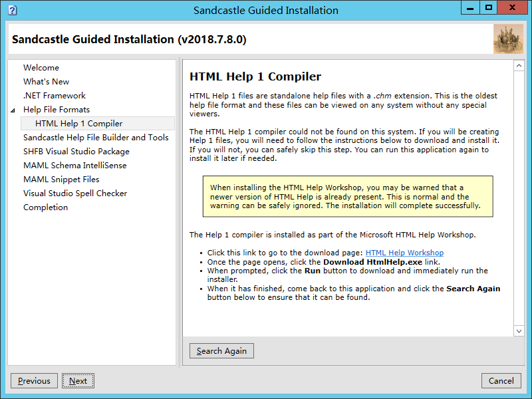
Task: Select HTML Help 1 Compiler entry
Action: pyautogui.click(x=98, y=124)
